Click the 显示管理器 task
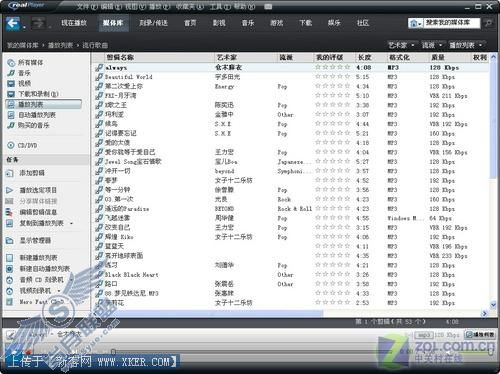Image resolution: width=500 pixels, height=374 pixels. 29,240
